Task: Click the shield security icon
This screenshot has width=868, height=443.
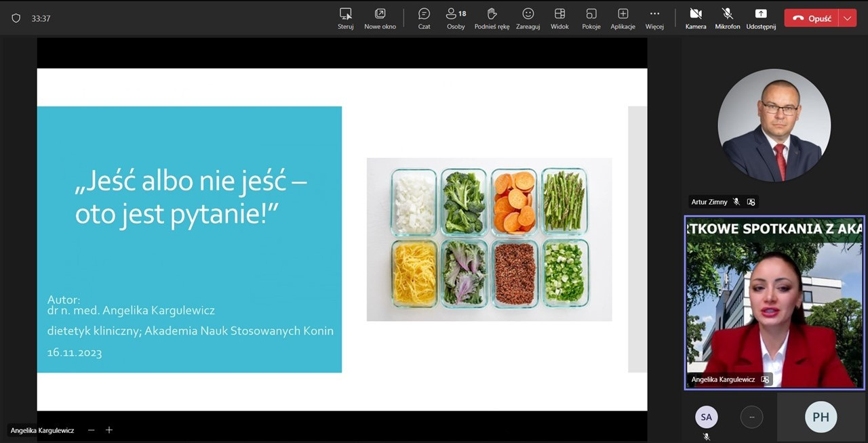Action: tap(16, 18)
